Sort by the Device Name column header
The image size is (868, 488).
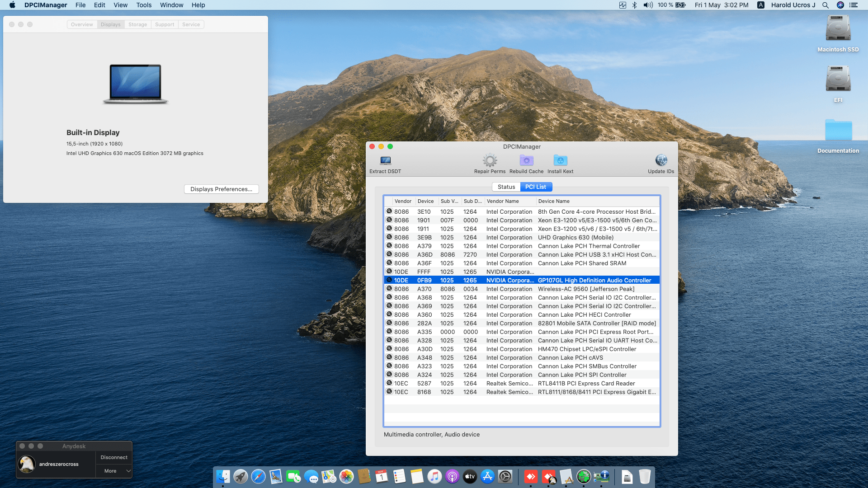tap(598, 201)
